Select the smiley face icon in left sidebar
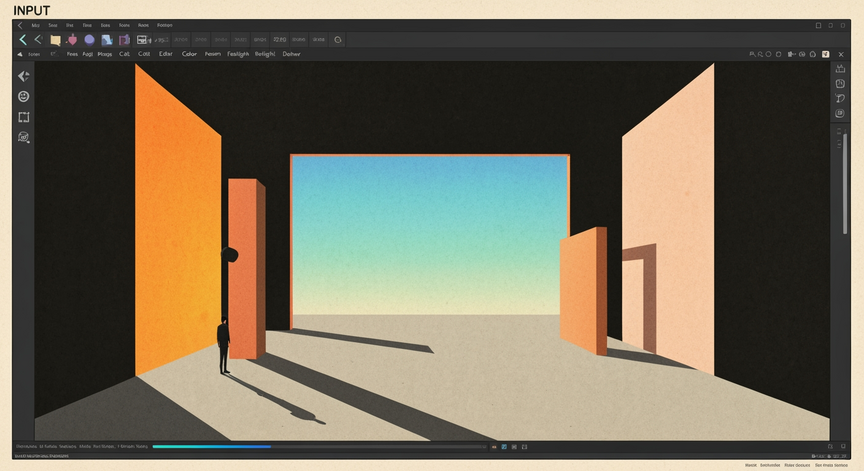The image size is (864, 471). point(24,96)
